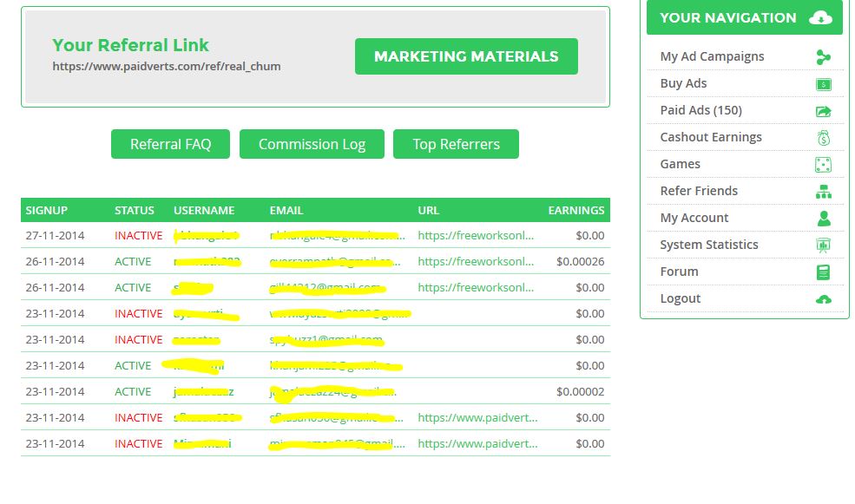Select Refer Friends in navigation

[x=699, y=191]
